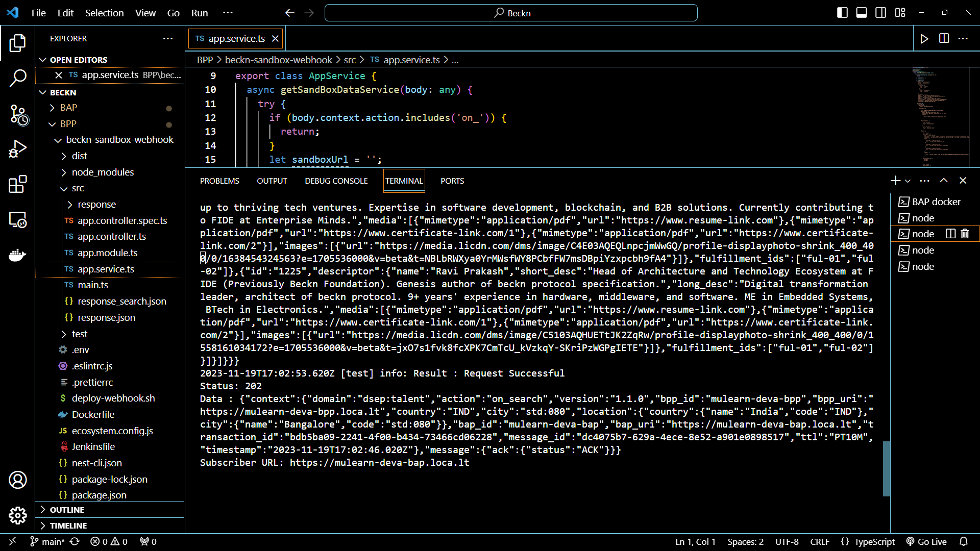Open the Search view in activity bar
This screenshot has width=980, height=551.
pyautogui.click(x=18, y=78)
